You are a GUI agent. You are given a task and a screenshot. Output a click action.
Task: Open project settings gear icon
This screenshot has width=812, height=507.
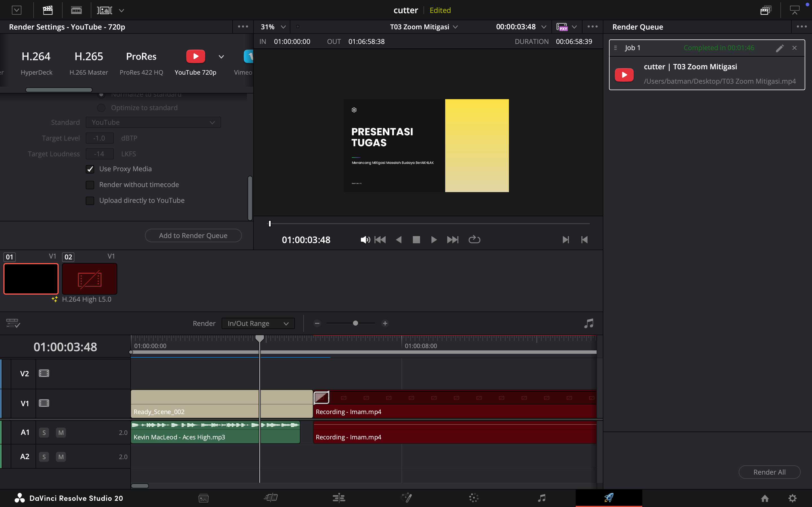point(793,498)
